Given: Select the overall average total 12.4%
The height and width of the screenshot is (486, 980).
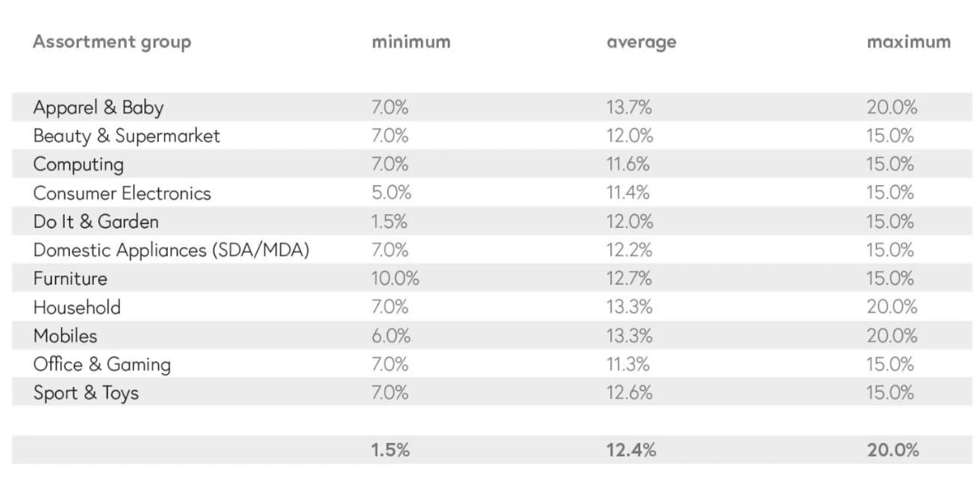Looking at the screenshot, I should (630, 451).
